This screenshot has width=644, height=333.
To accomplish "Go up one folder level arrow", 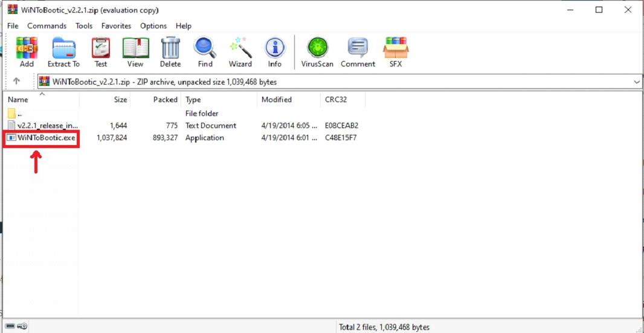I will pos(16,81).
